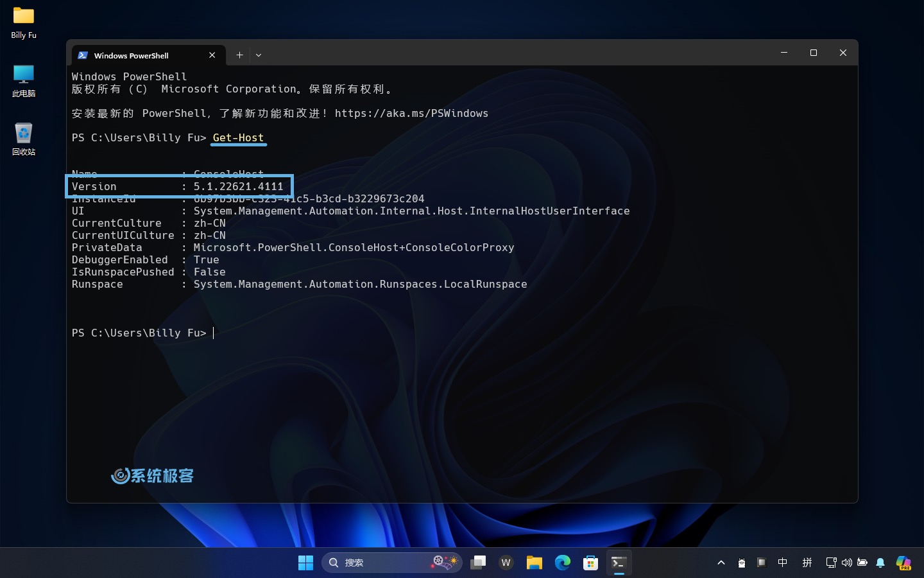Open network settings tray icon
Image resolution: width=924 pixels, height=578 pixels.
pyautogui.click(x=831, y=563)
